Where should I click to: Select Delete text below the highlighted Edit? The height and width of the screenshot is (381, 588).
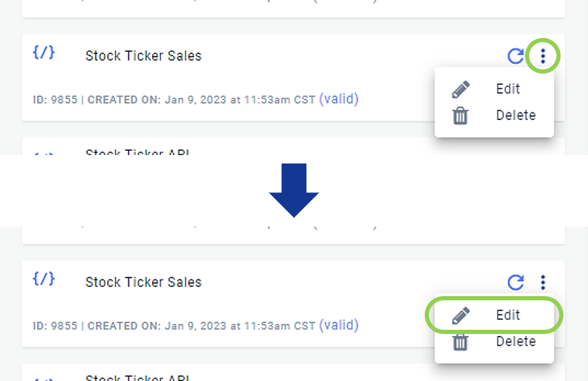[x=516, y=342]
